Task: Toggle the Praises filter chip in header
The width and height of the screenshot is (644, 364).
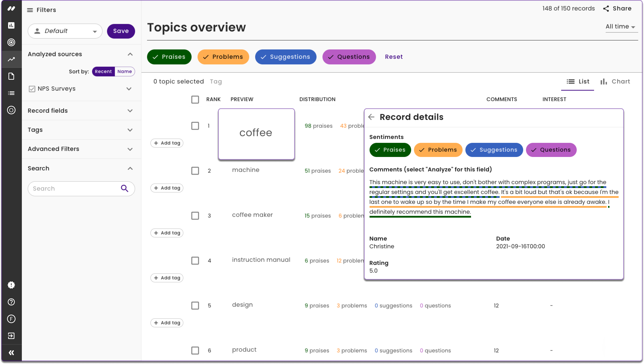Action: [169, 57]
